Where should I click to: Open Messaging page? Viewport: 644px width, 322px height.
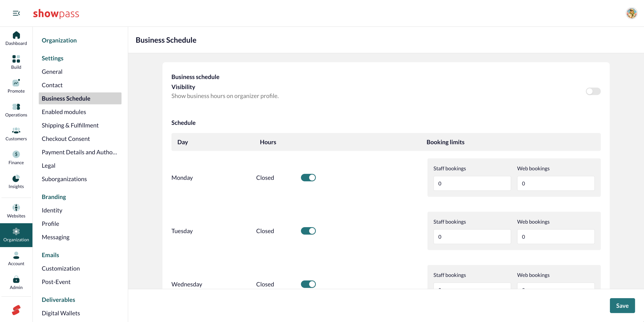point(80,237)
